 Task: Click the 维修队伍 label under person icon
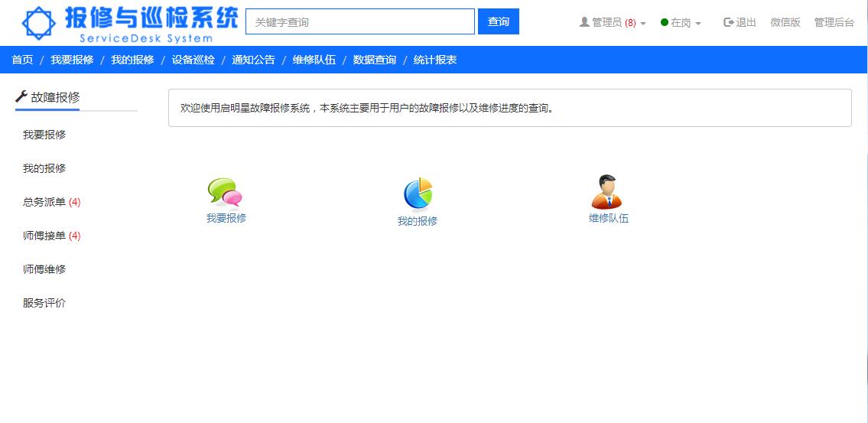point(609,218)
